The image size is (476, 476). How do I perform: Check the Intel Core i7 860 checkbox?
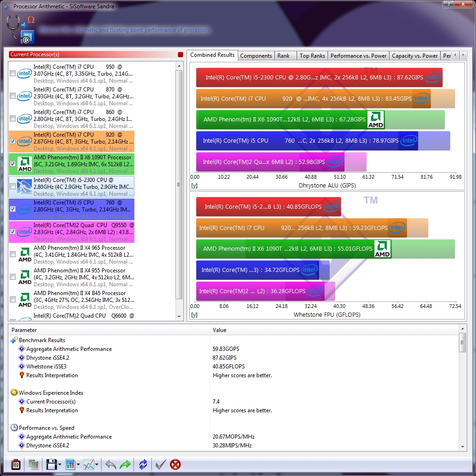point(12,119)
